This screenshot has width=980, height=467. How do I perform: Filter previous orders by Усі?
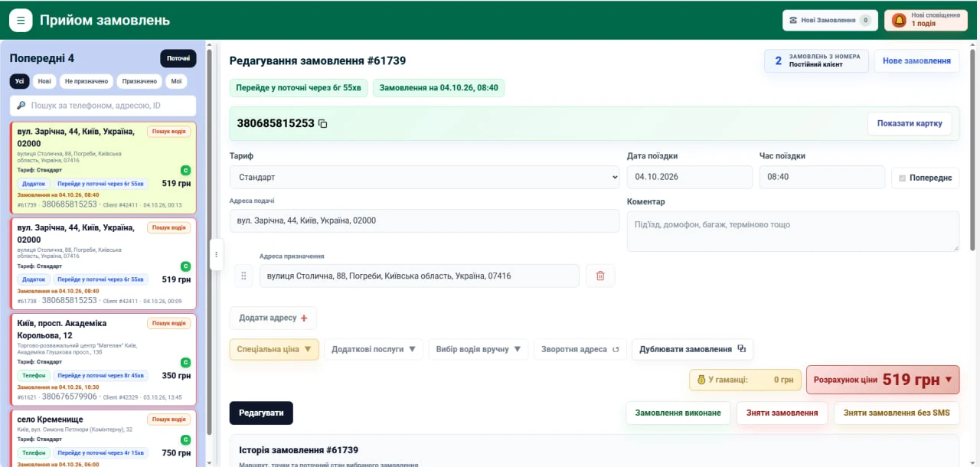(19, 81)
